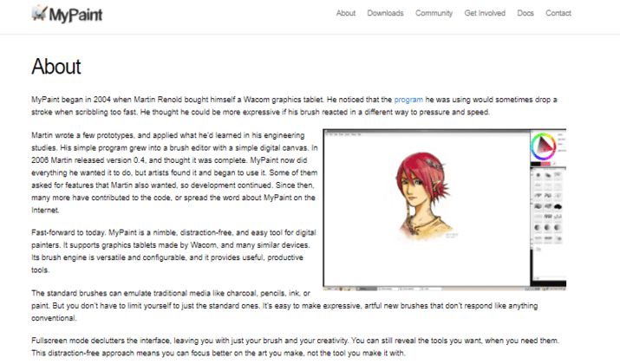Open the About page in navigation
Viewport: 620px width, 364px height.
pyautogui.click(x=346, y=13)
